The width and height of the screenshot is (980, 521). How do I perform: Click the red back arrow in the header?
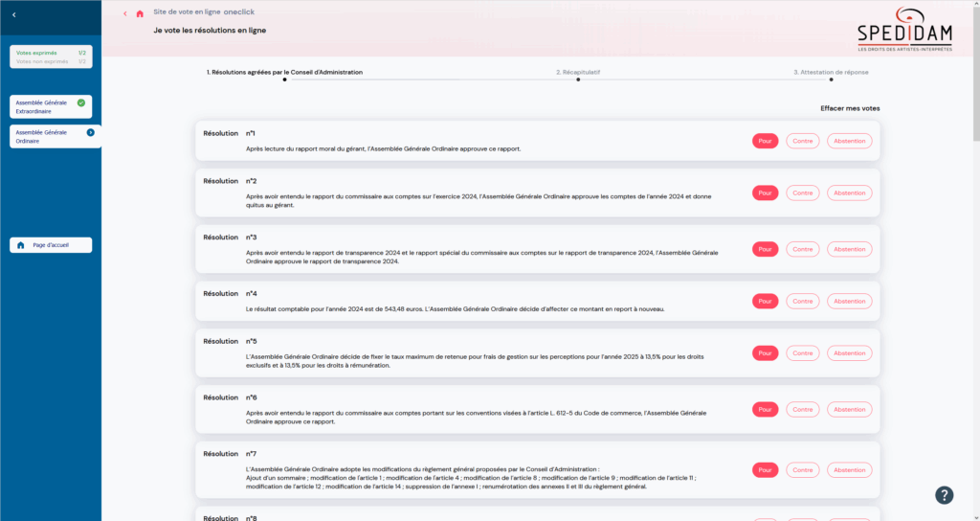tap(125, 13)
